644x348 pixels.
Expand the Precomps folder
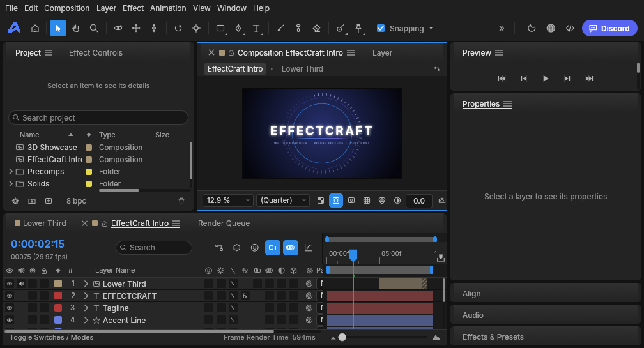point(11,172)
